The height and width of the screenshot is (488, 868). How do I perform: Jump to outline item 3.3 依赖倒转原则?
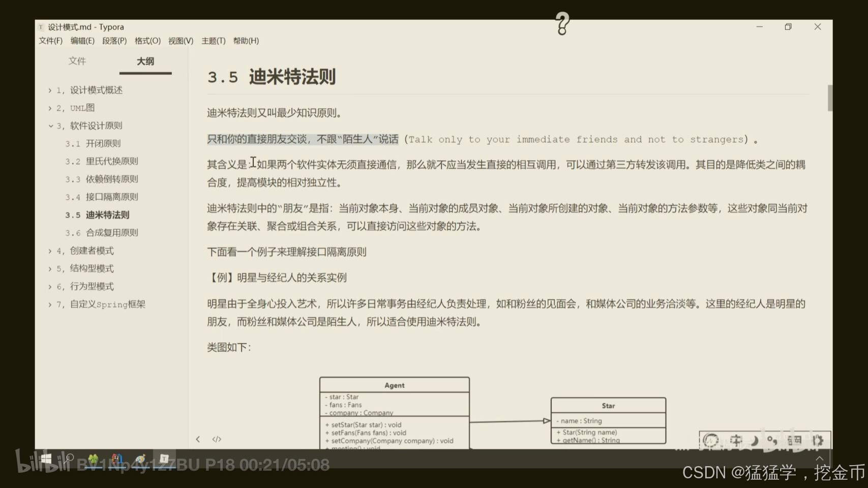pos(101,179)
